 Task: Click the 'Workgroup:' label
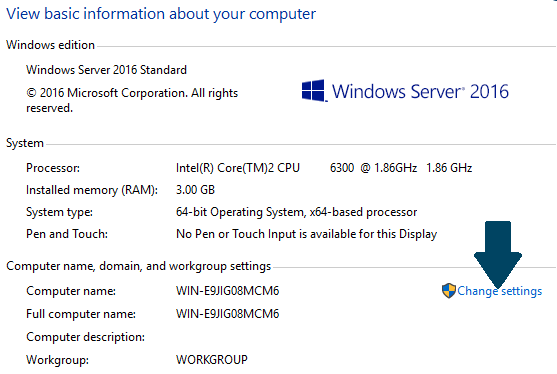pyautogui.click(x=57, y=360)
